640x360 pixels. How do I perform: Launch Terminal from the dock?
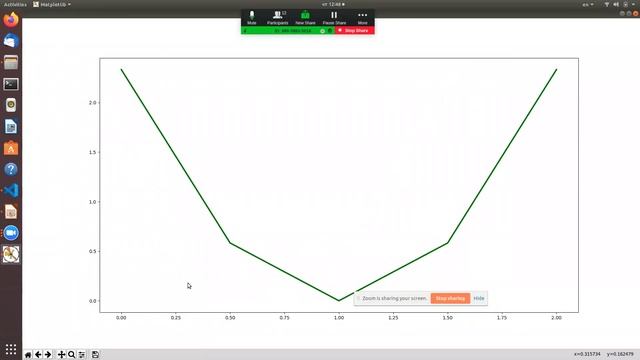pos(11,84)
